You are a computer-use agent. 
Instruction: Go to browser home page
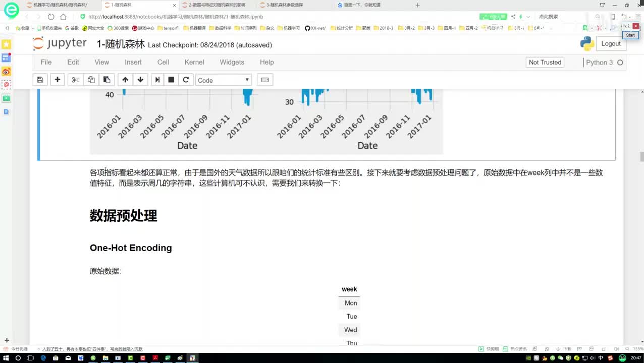tap(64, 17)
